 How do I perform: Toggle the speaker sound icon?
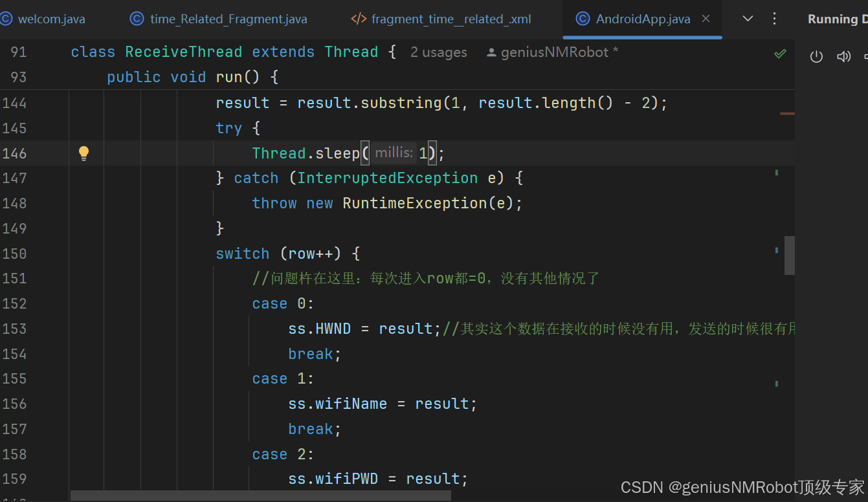pyautogui.click(x=843, y=57)
